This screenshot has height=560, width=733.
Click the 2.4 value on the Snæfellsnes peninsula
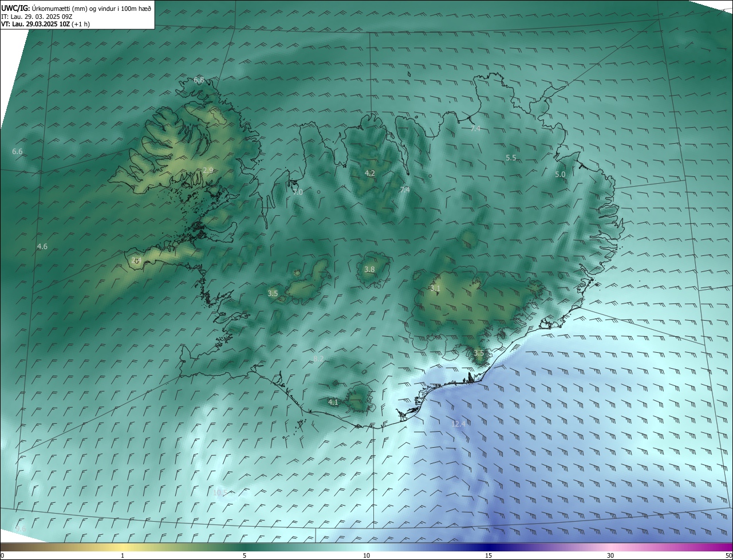tap(136, 261)
